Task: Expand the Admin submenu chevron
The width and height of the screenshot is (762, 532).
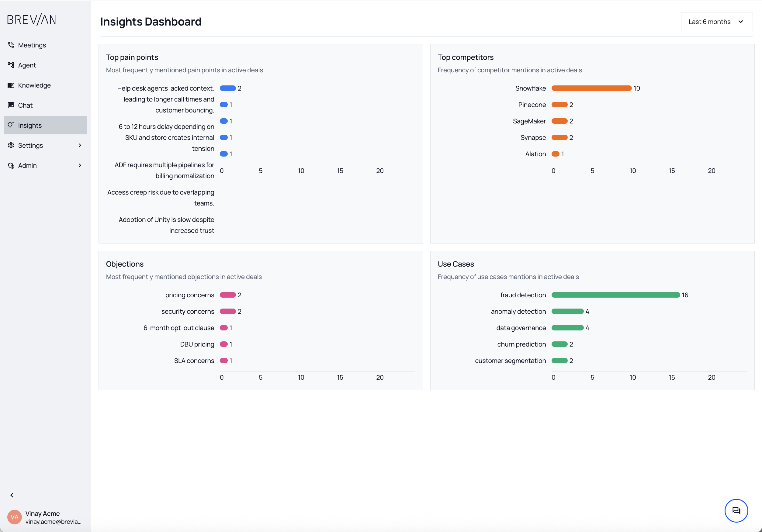Action: tap(80, 165)
